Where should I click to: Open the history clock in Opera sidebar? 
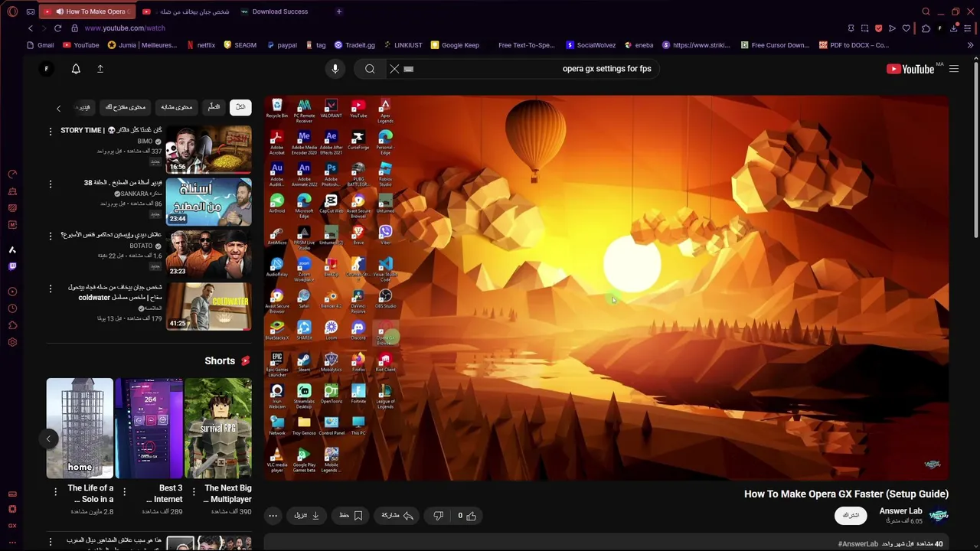tap(12, 308)
